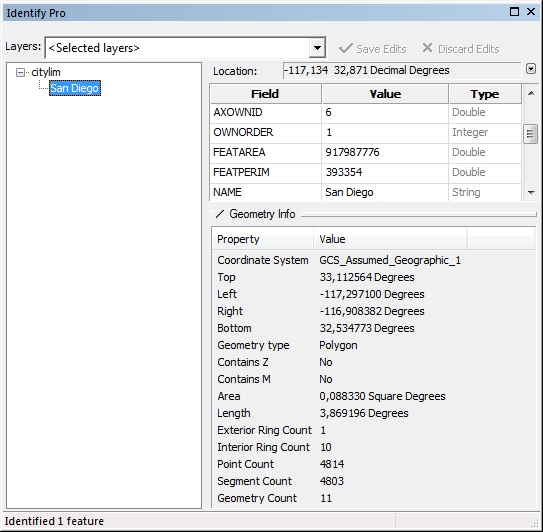Select San Diego in the feature tree
Image resolution: width=543 pixels, height=532 pixels.
(x=75, y=88)
